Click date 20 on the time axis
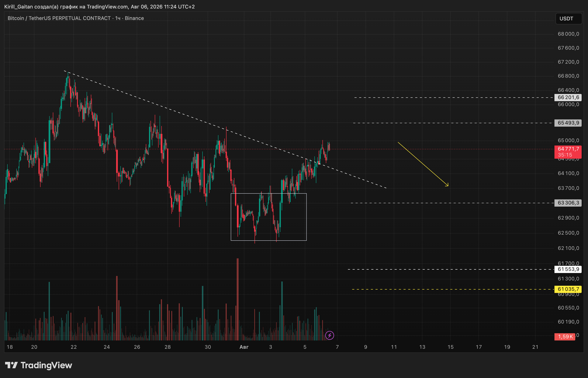Image resolution: width=588 pixels, height=378 pixels. point(34,347)
